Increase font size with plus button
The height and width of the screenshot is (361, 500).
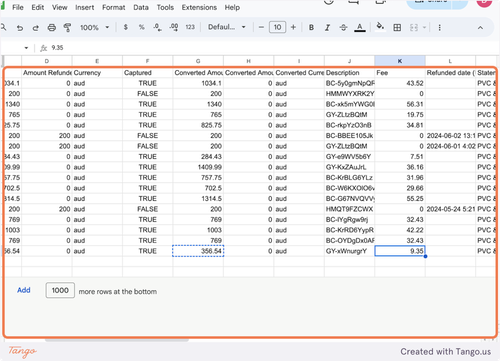(293, 27)
